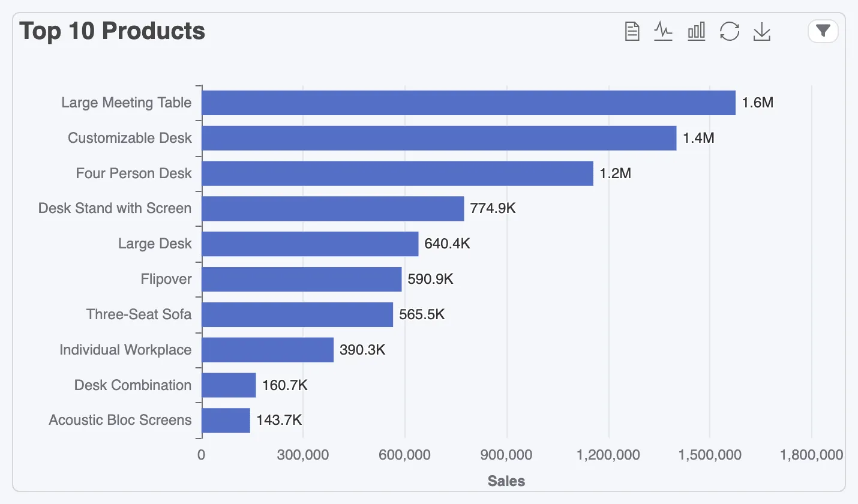Click the '600,000' axis tick label
This screenshot has width=858, height=504.
tap(405, 455)
